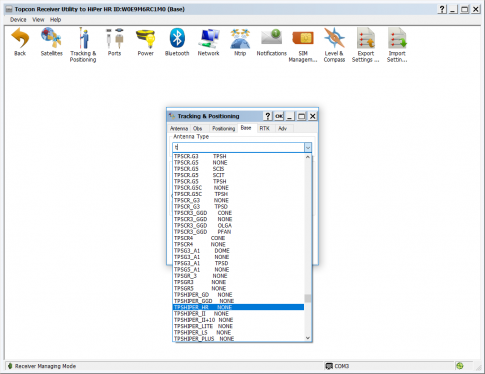The image size is (485, 374).
Task: Click the dialog help question mark button
Action: click(x=268, y=116)
